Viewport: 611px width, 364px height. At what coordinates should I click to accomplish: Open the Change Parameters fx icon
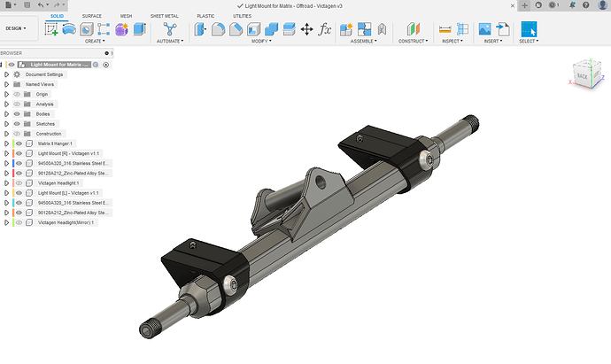[x=325, y=29]
